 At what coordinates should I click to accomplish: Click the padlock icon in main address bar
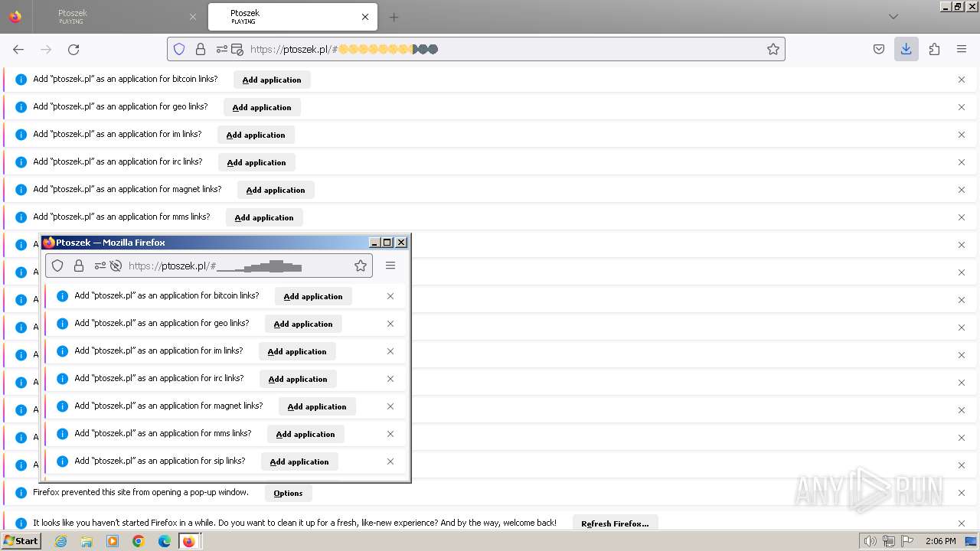tap(201, 49)
